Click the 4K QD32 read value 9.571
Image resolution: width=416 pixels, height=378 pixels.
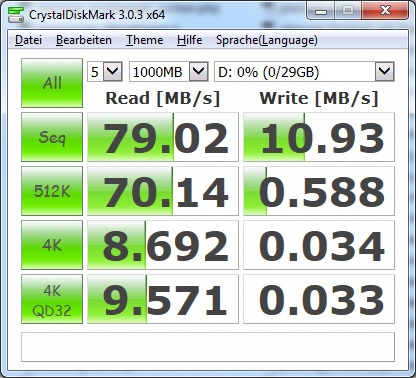163,299
